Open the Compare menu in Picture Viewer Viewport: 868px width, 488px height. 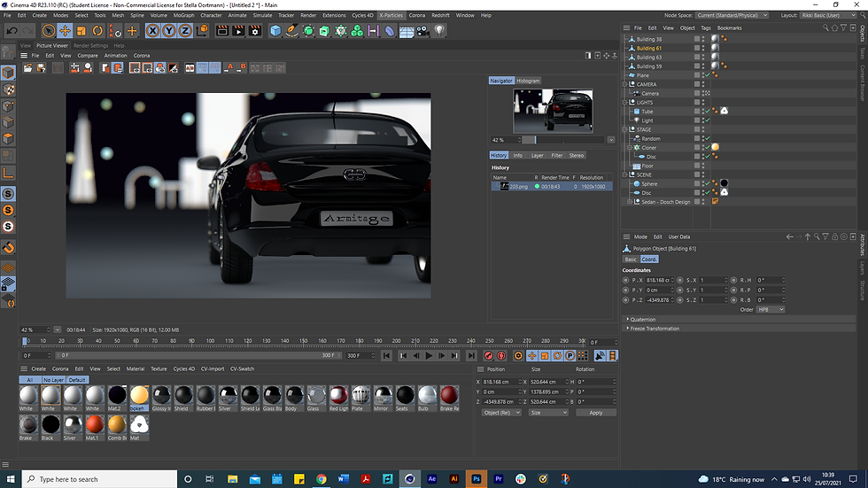point(88,55)
